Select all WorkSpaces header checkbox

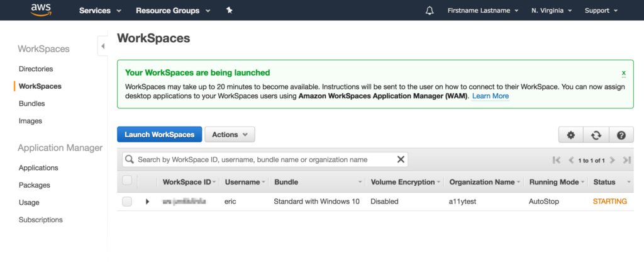[127, 181]
